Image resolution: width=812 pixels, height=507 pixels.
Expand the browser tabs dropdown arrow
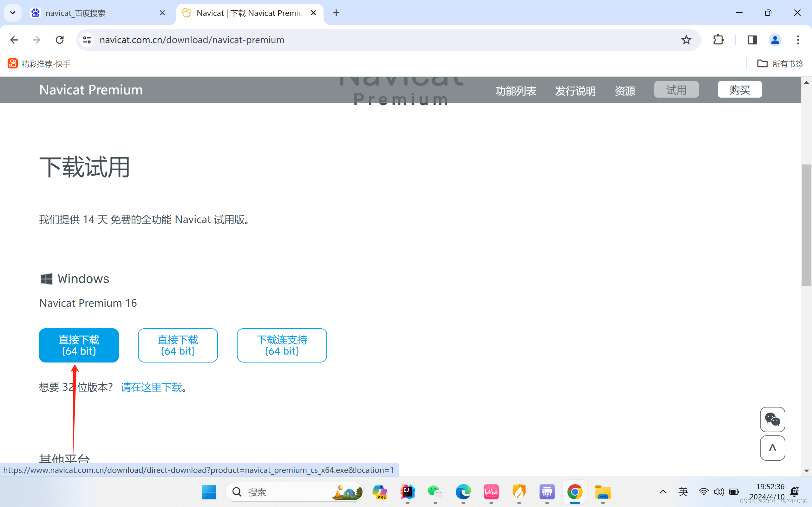pyautogui.click(x=12, y=12)
